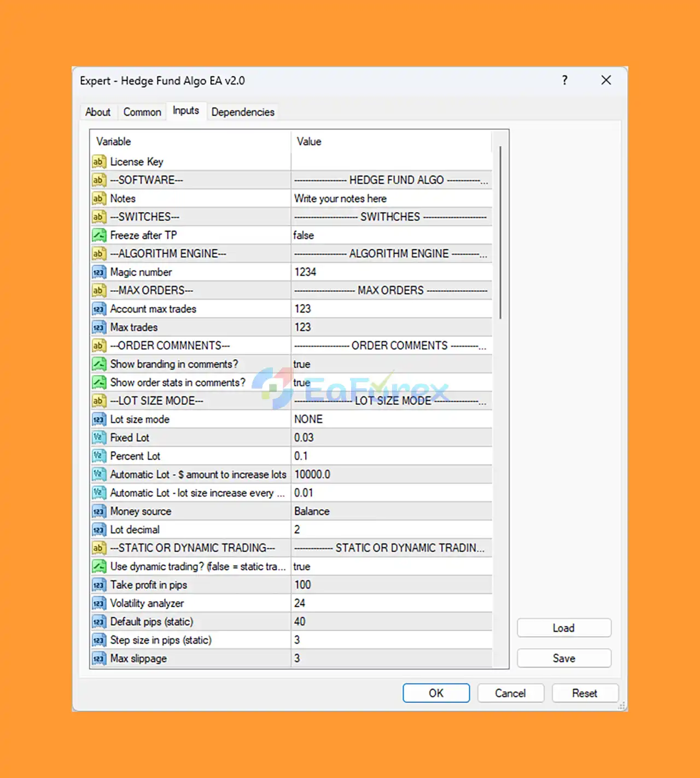Click the double icon beside $ amount to increase lots
The width and height of the screenshot is (700, 778).
98,475
